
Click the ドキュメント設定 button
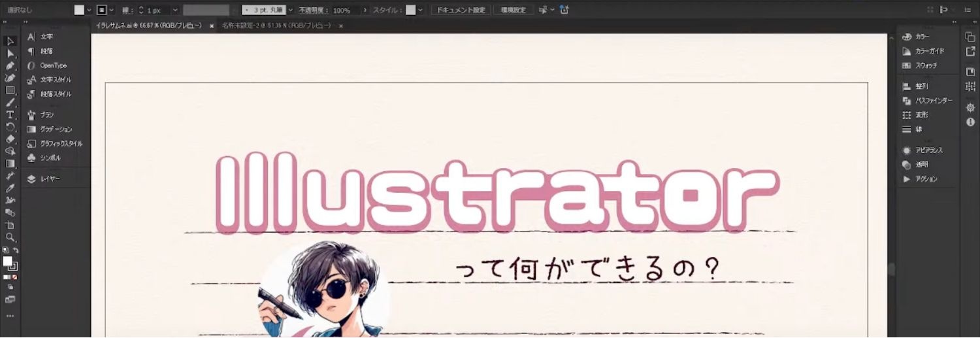coord(461,10)
